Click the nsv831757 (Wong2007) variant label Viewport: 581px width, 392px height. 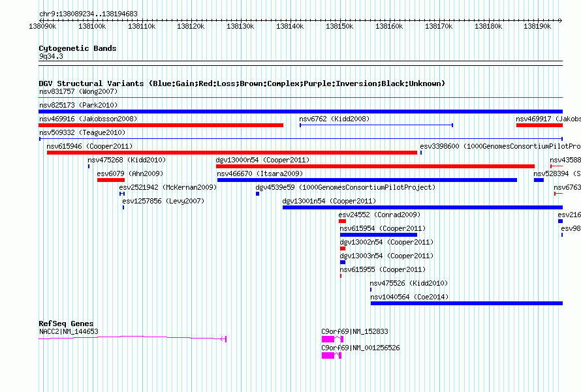click(78, 91)
